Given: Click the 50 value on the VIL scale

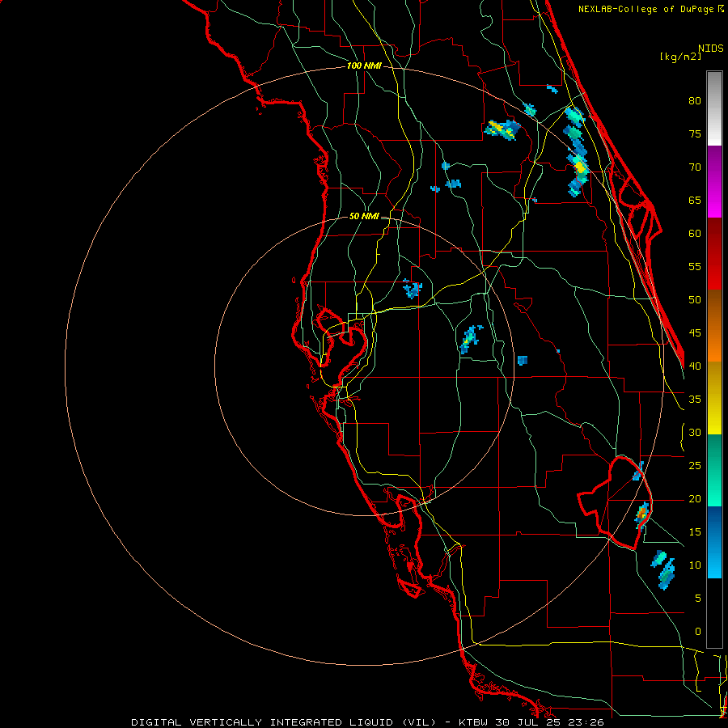Looking at the screenshot, I should click(x=695, y=300).
